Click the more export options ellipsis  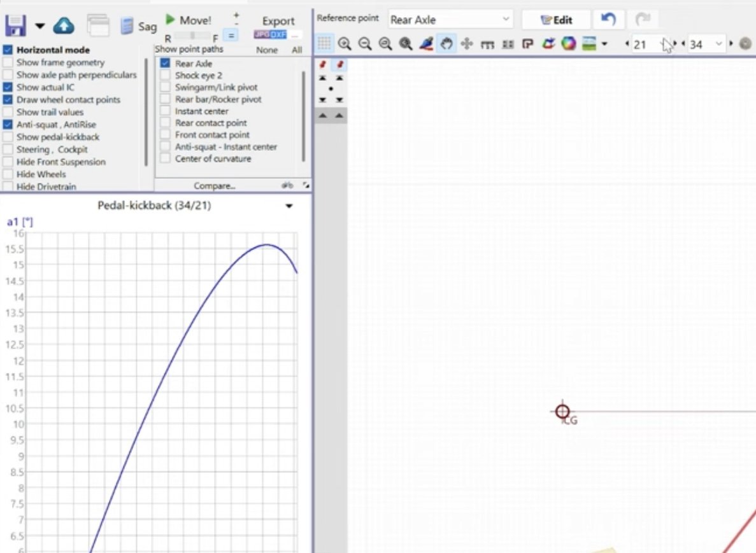(x=295, y=35)
